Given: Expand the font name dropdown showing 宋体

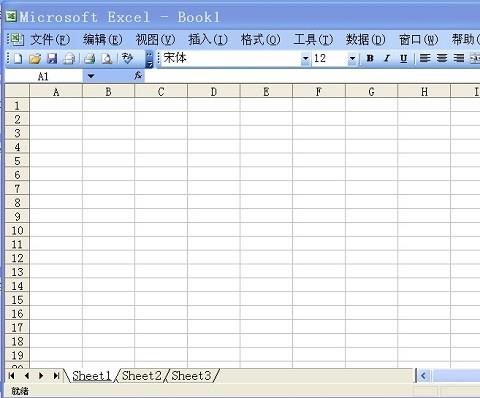Looking at the screenshot, I should [305, 59].
